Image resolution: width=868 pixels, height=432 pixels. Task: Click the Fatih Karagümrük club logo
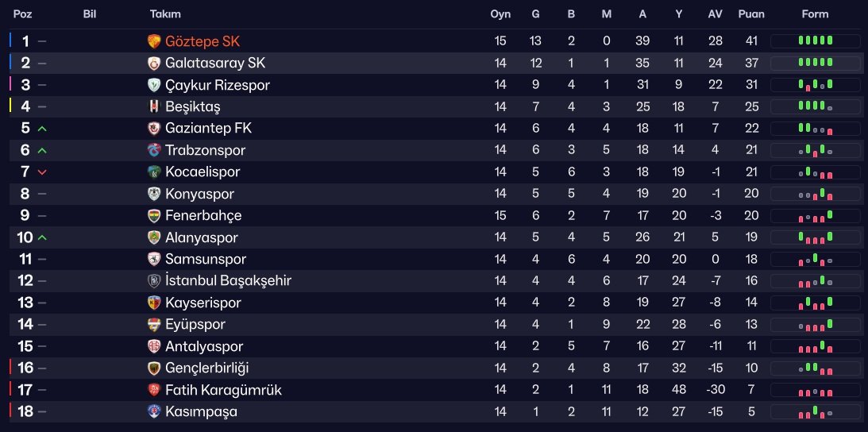click(154, 390)
